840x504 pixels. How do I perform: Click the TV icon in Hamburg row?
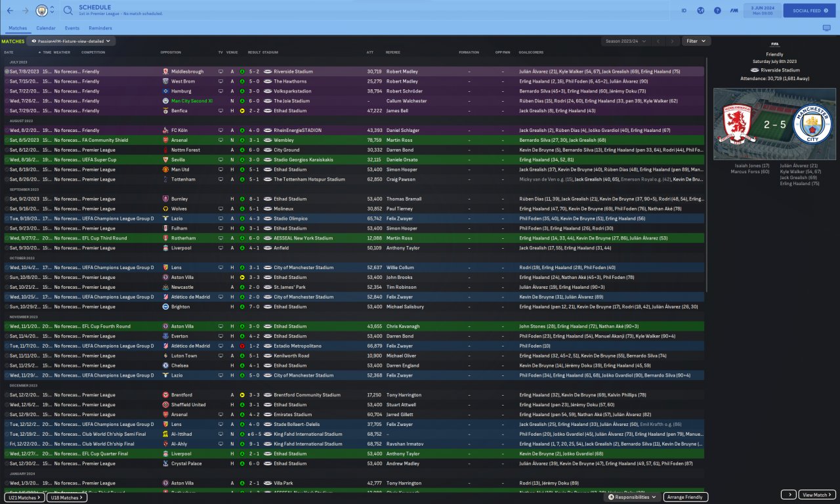(220, 91)
